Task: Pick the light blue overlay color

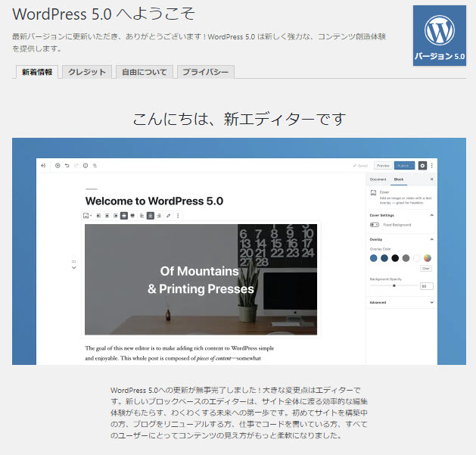Action: coord(374,258)
